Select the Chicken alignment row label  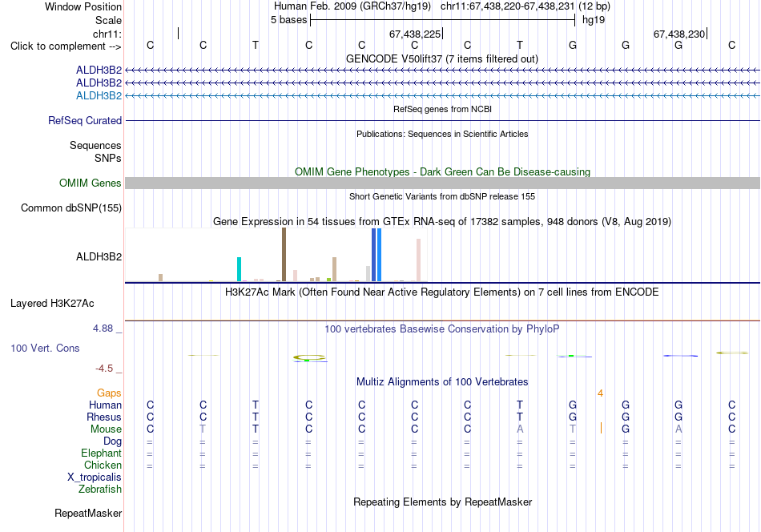click(x=103, y=465)
